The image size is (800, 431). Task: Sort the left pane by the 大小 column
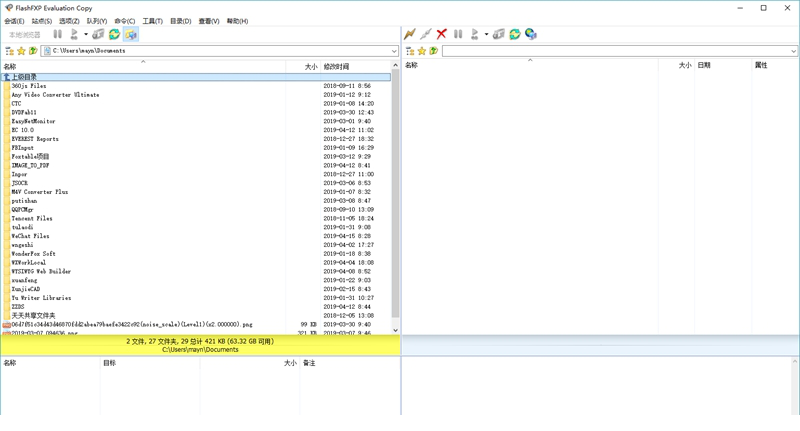pos(303,67)
